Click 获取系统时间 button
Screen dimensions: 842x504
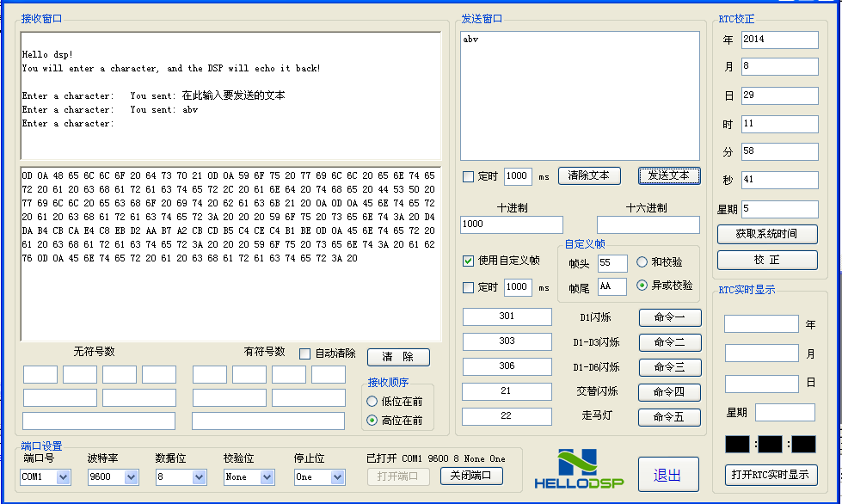(767, 234)
